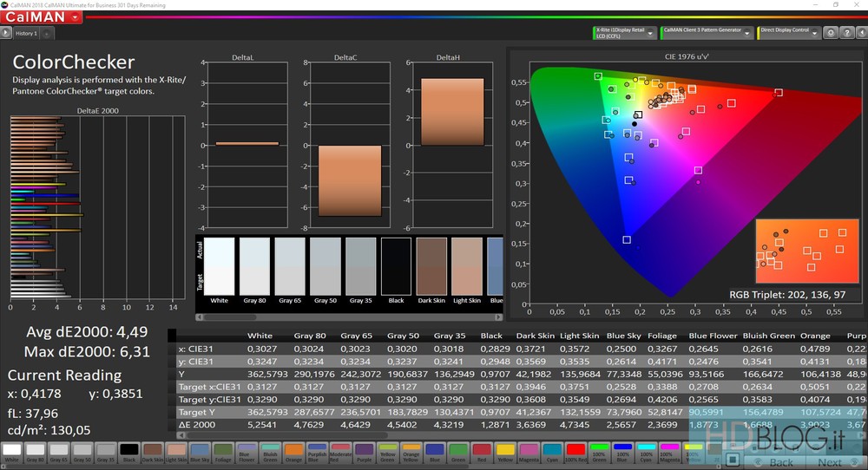The width and height of the screenshot is (868, 470).
Task: Switch to the History 1 tab
Action: point(26,33)
